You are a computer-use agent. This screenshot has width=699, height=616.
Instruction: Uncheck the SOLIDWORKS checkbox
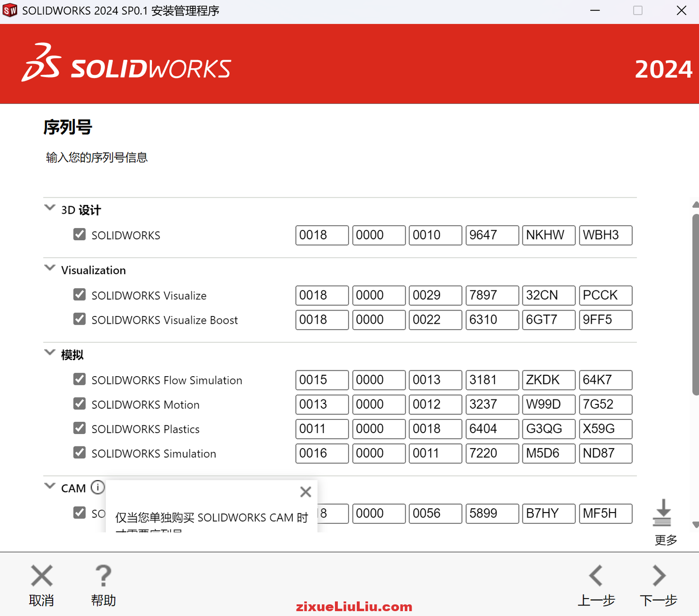(79, 234)
